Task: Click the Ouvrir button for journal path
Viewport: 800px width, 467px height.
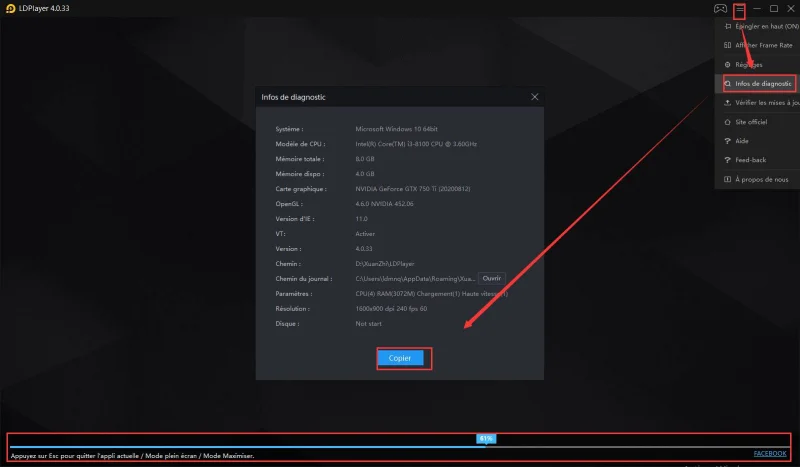Action: (492, 278)
